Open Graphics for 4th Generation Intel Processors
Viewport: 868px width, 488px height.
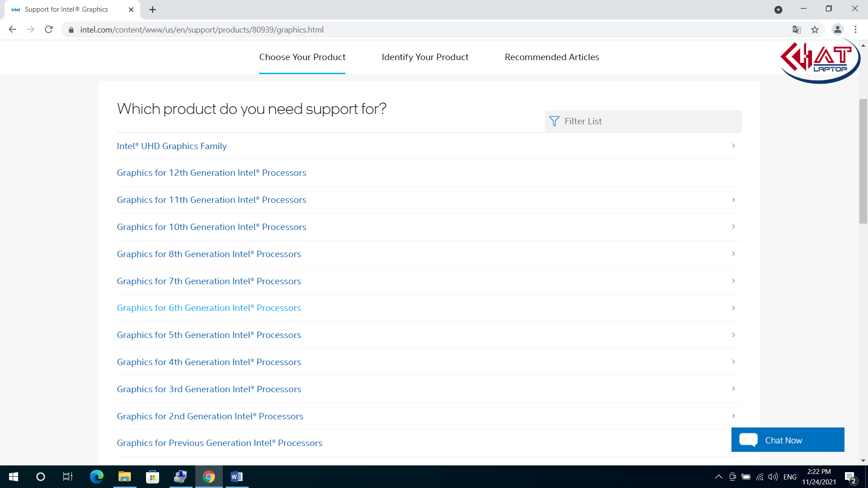(x=209, y=362)
